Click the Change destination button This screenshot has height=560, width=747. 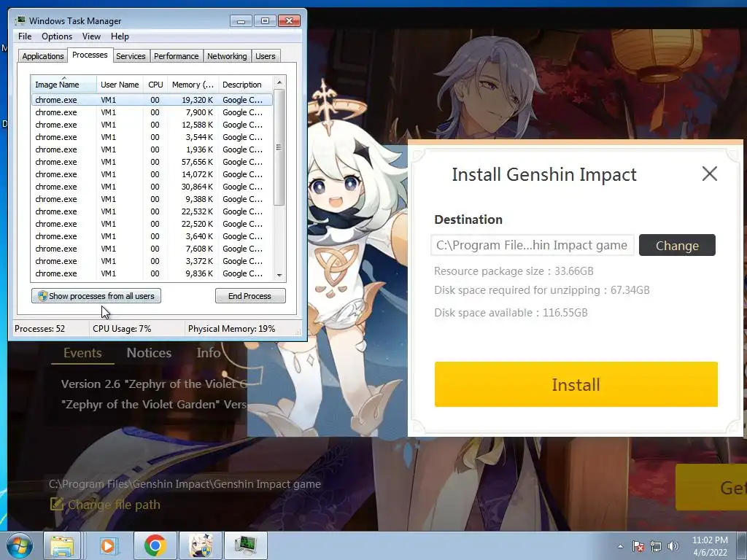(x=677, y=245)
